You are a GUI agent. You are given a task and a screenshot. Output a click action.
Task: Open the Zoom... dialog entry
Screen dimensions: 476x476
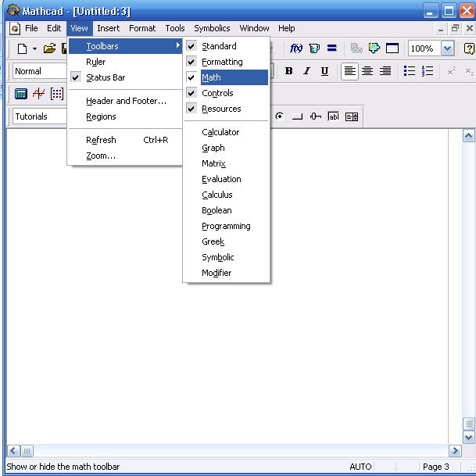tap(125, 156)
